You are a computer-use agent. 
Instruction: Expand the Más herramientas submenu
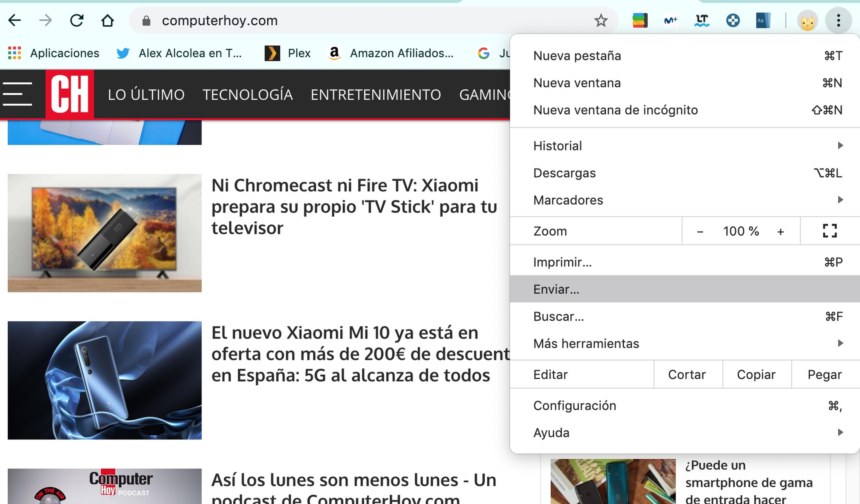[685, 343]
